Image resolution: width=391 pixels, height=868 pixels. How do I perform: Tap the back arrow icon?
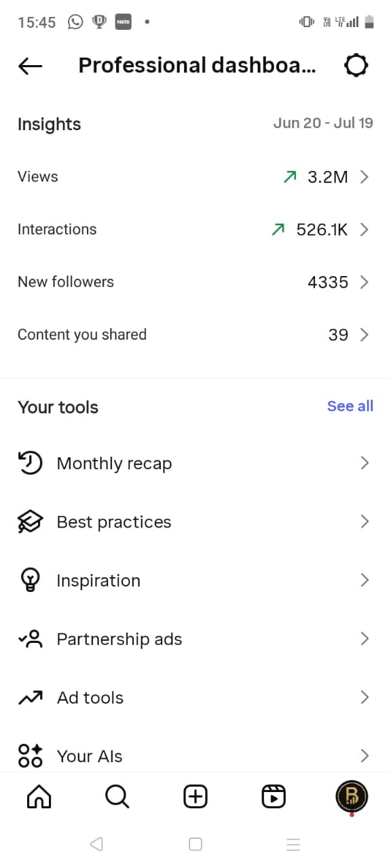point(31,66)
